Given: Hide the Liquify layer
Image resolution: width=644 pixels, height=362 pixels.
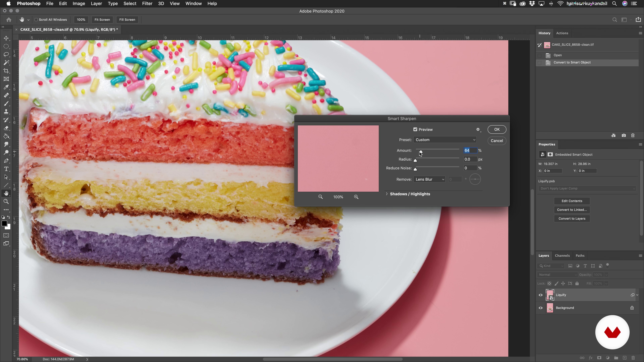Looking at the screenshot, I should pos(541,295).
